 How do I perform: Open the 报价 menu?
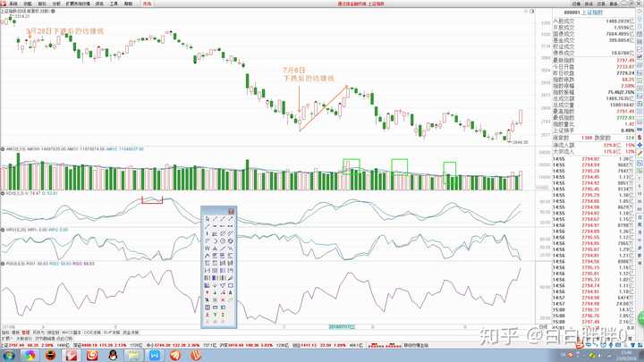pos(42,4)
